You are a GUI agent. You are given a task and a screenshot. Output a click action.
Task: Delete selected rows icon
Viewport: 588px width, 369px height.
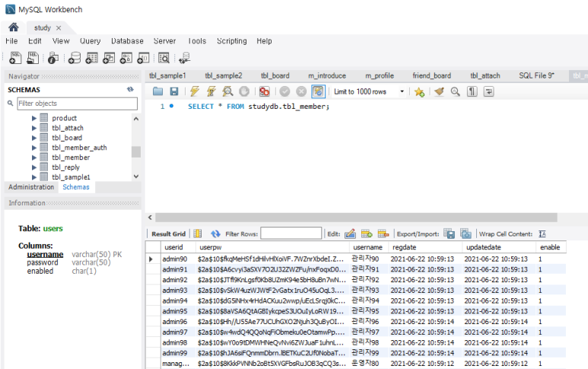(383, 234)
